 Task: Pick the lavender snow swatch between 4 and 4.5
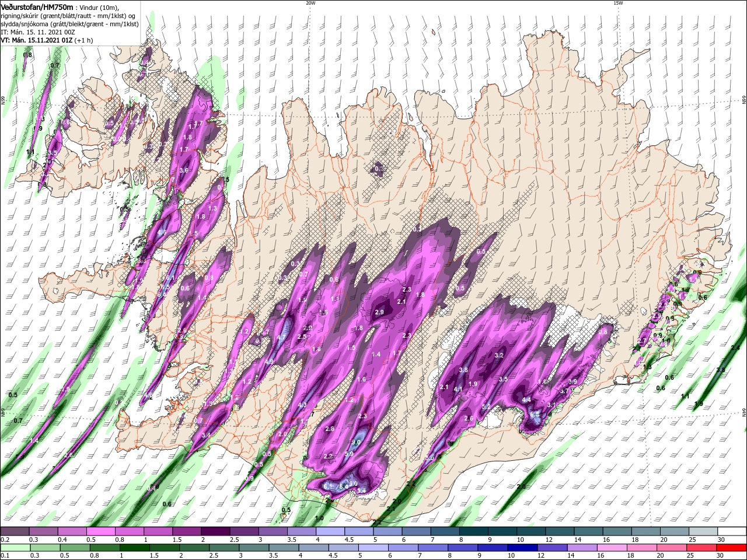point(330,531)
